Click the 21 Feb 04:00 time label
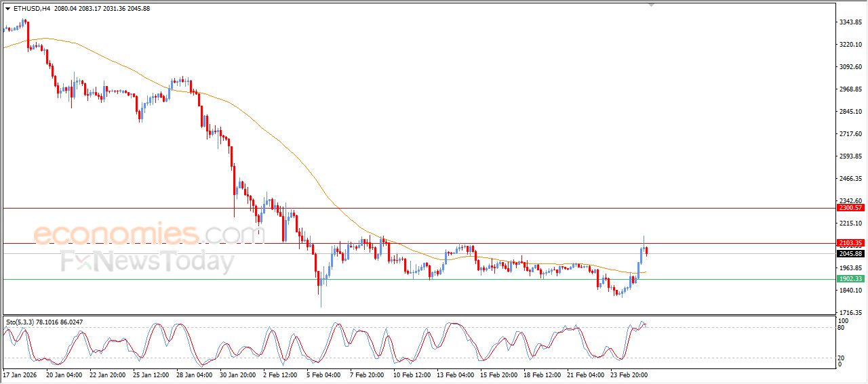868x384 pixels. click(585, 374)
